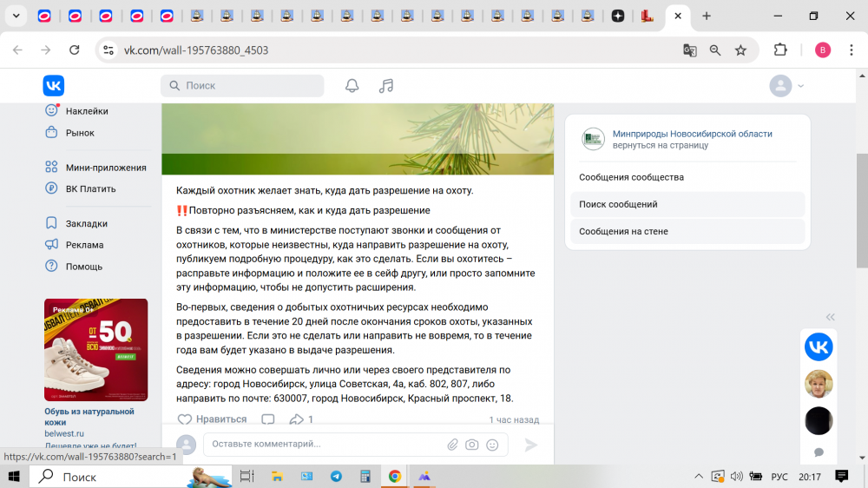Expand the VK profile avatar dropdown
This screenshot has height=488, width=868.
tap(787, 86)
